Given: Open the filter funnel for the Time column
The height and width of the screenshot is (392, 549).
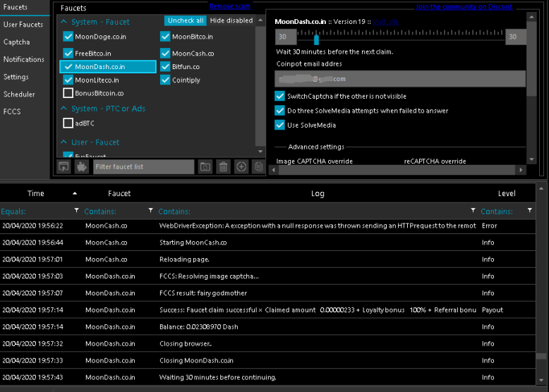Looking at the screenshot, I should (77, 211).
